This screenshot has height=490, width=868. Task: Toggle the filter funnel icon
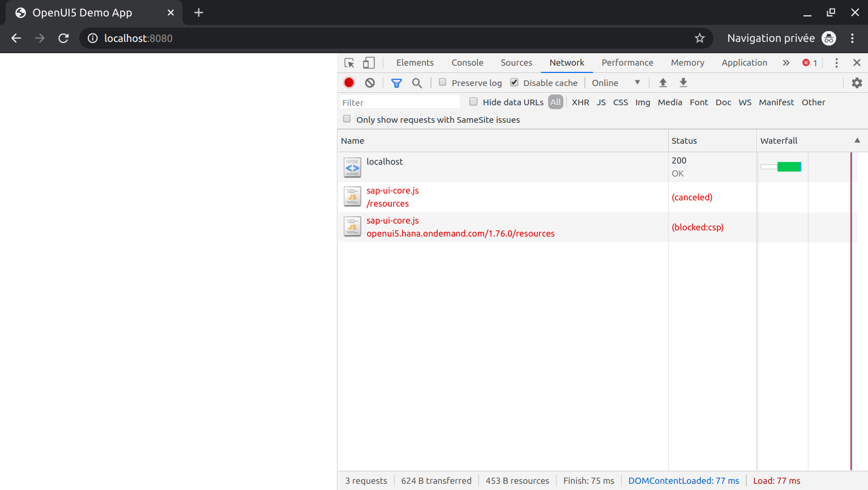(x=396, y=83)
